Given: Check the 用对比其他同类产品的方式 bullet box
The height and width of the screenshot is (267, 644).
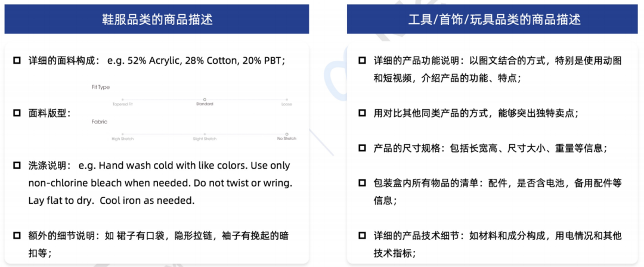Looking at the screenshot, I should [362, 113].
